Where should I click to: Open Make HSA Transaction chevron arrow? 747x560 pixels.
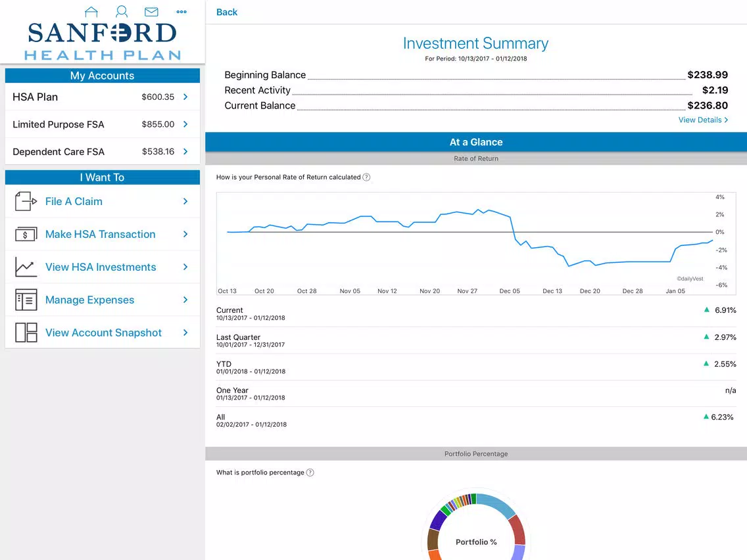[185, 234]
